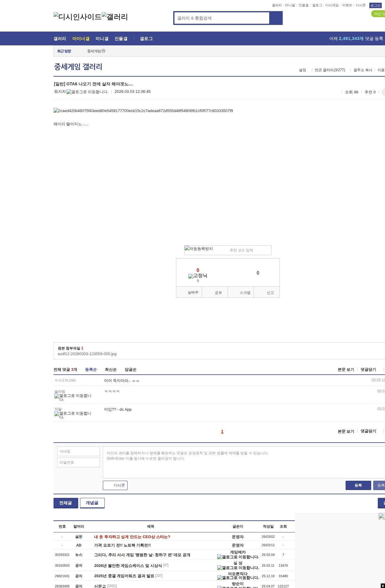This screenshot has height=588, width=385.
Task: Submit the comment with the dark 등록 button
Action: coord(358,486)
